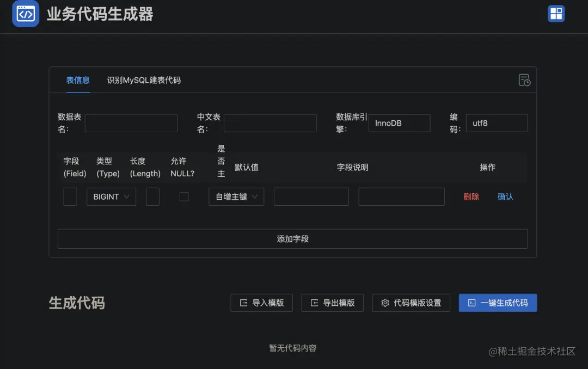The image size is (588, 369).
Task: Click the 数据表名 input field
Action: (x=131, y=123)
